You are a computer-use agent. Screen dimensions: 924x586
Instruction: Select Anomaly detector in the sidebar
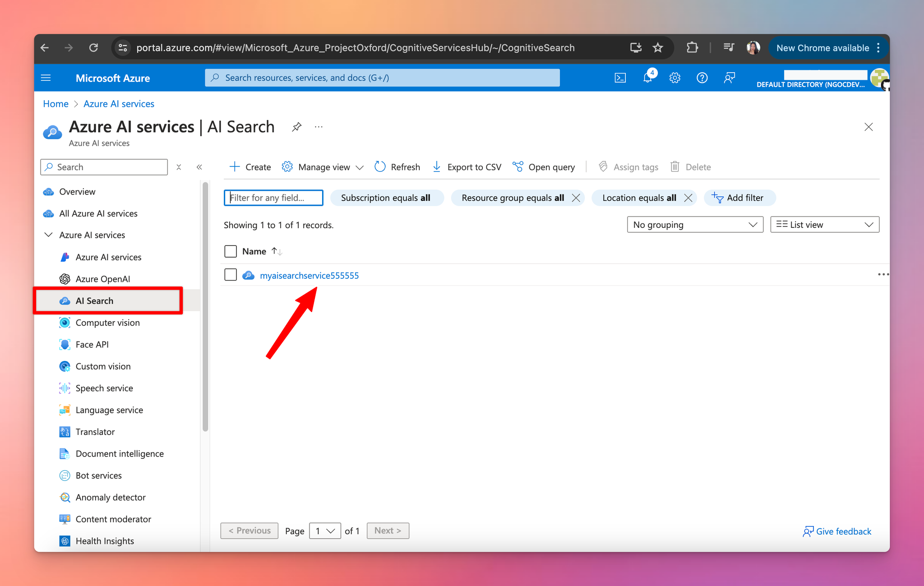tap(111, 498)
